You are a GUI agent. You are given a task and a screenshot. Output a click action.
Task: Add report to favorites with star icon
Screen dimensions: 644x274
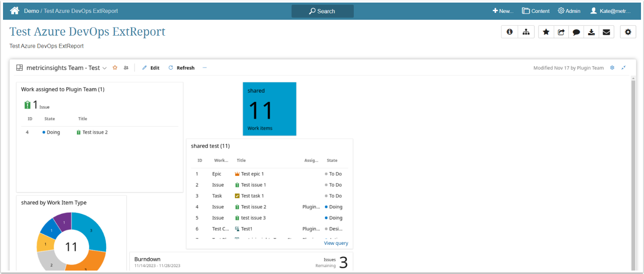pyautogui.click(x=546, y=32)
